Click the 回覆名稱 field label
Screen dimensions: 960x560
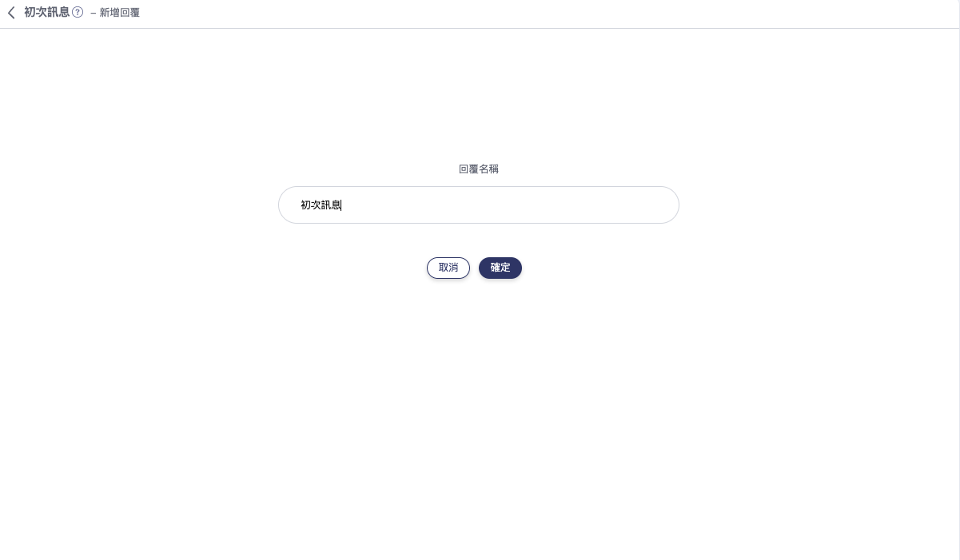[x=479, y=169]
